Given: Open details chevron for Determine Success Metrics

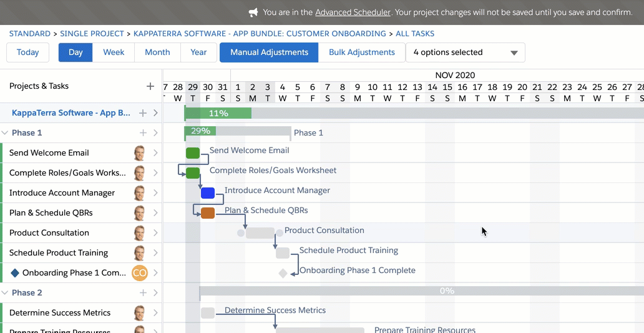Looking at the screenshot, I should (x=155, y=313).
